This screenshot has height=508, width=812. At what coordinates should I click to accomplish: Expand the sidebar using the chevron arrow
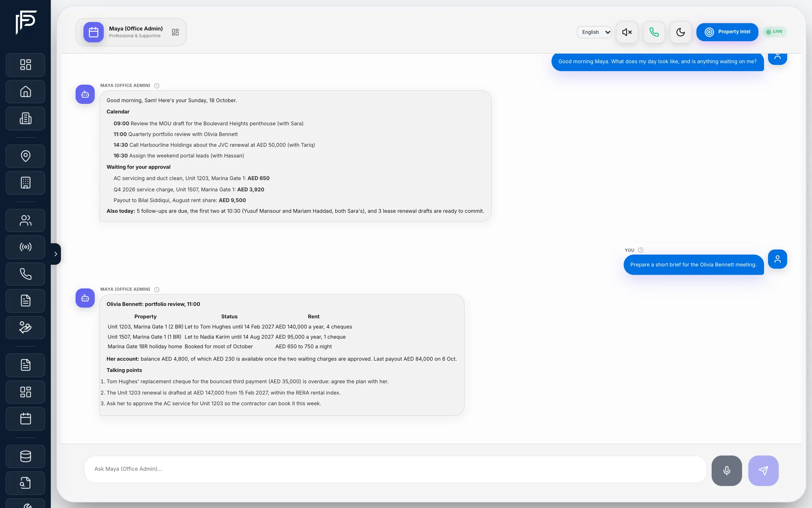coord(56,254)
